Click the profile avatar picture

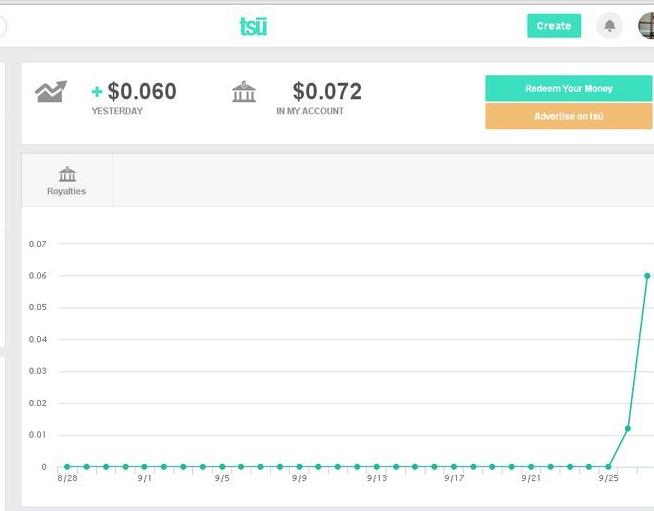(646, 26)
